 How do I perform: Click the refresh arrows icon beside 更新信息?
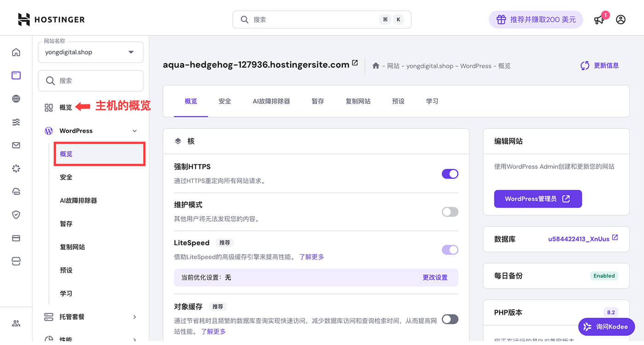[585, 66]
